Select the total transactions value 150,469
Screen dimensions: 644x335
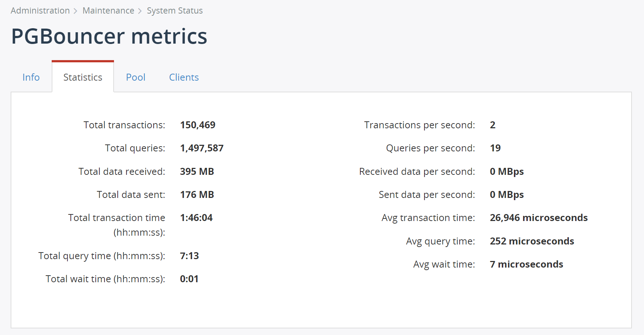pyautogui.click(x=198, y=125)
